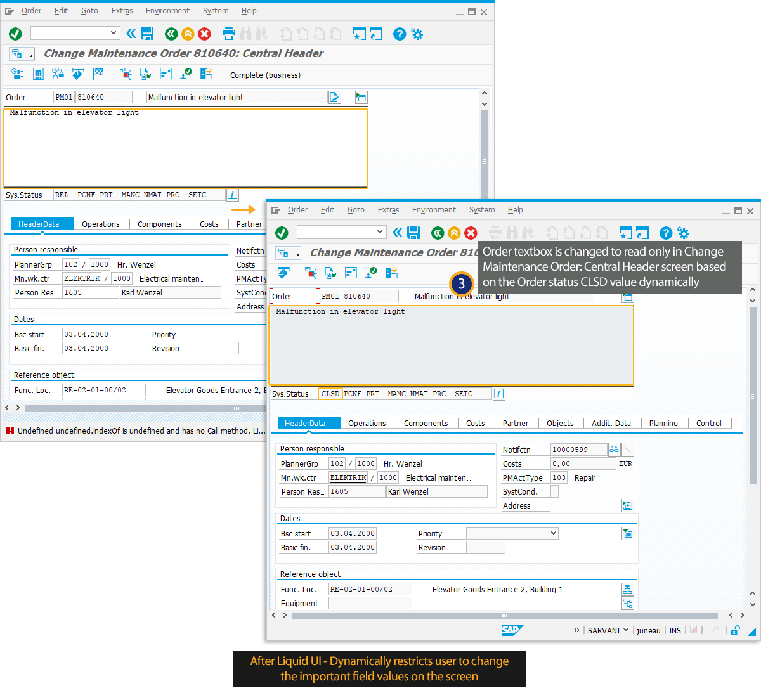Click Create New Session icon in back window
This screenshot has width=761, height=700.
tap(360, 34)
